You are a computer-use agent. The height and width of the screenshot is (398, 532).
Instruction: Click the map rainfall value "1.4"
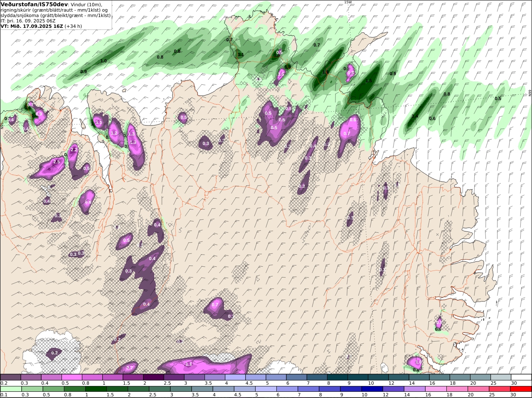[x=415, y=116]
